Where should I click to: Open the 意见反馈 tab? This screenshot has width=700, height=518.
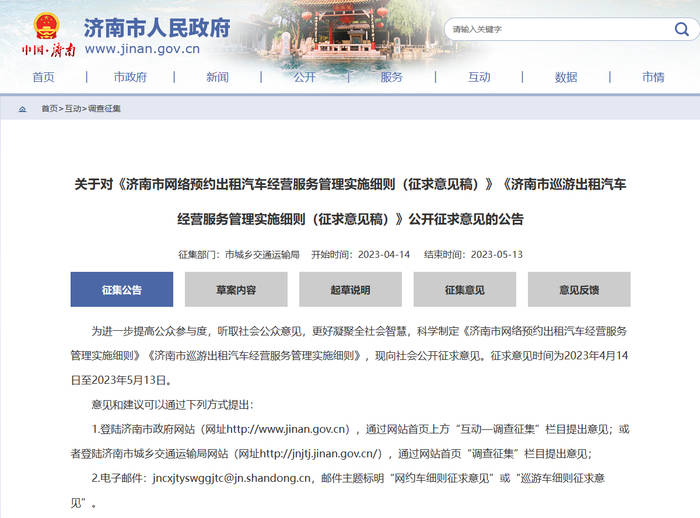click(x=579, y=290)
